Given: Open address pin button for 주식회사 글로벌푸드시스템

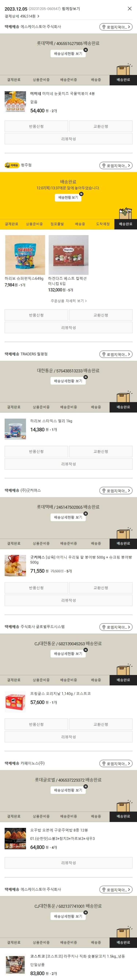Looking at the screenshot, I should 116,627.
